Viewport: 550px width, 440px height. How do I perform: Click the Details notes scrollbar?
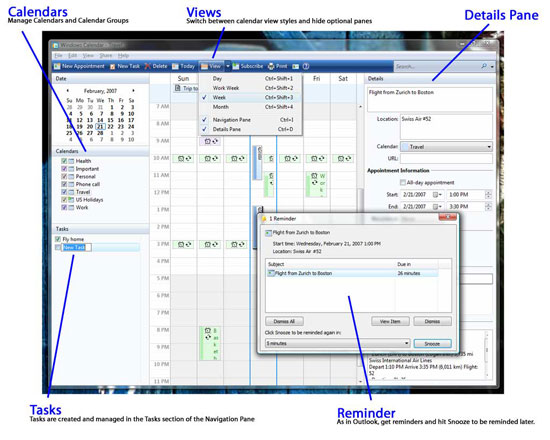pos(487,354)
